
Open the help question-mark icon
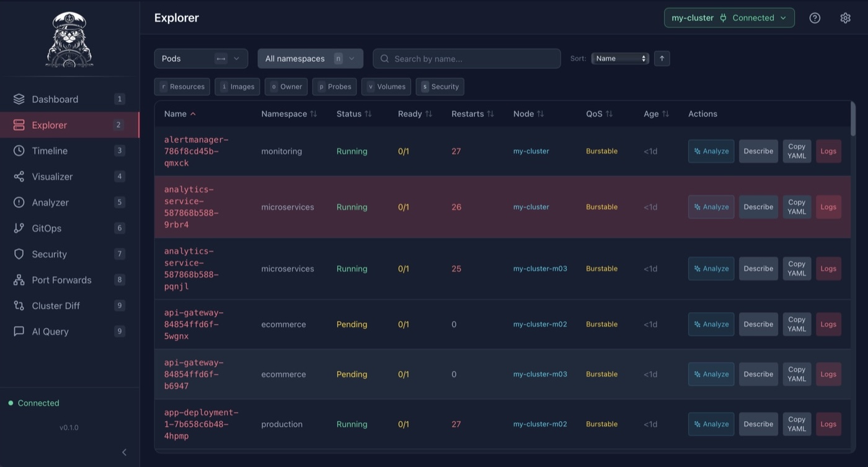click(814, 17)
